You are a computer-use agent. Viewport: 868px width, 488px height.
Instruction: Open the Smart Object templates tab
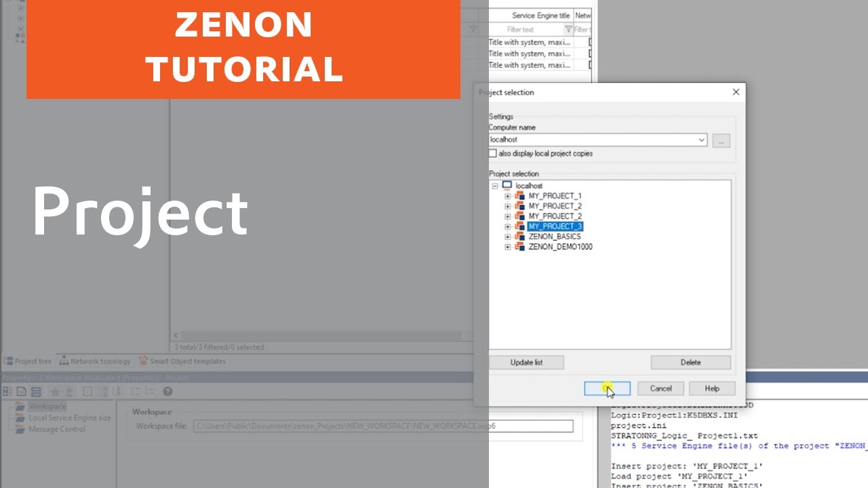182,361
